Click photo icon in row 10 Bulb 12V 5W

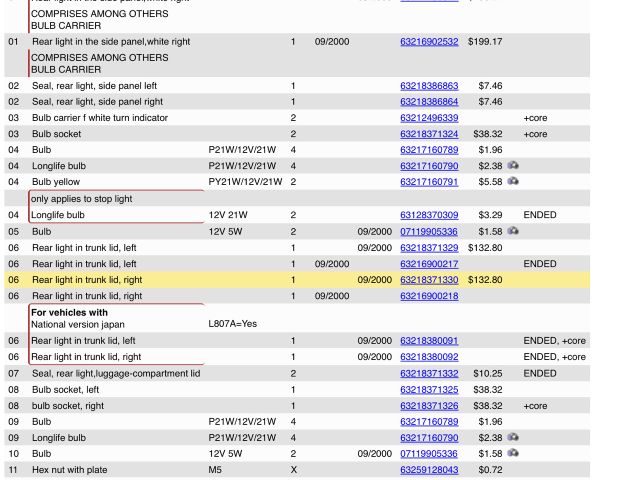tap(513, 454)
